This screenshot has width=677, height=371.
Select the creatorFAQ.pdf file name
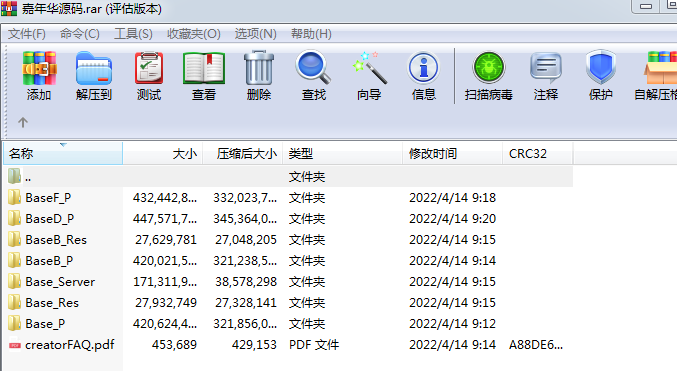(x=70, y=345)
